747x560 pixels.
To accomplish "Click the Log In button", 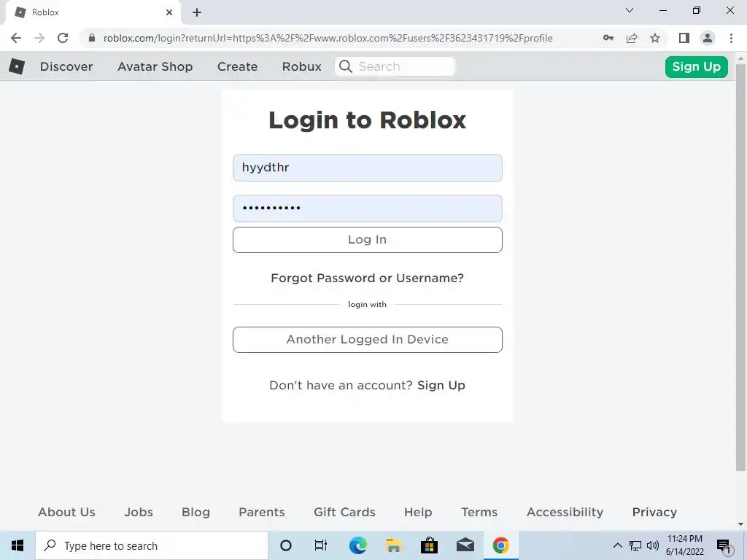I will pyautogui.click(x=368, y=239).
